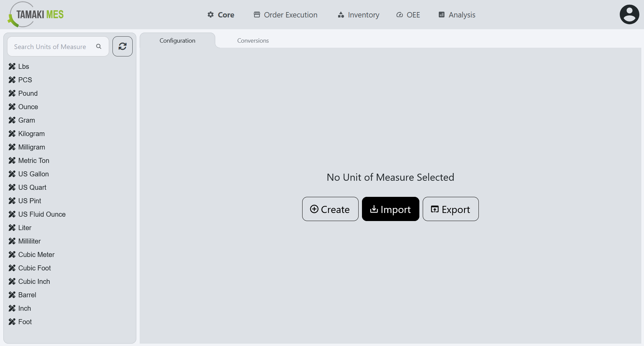The image size is (644, 346).
Task: Select the US Fluid Ounce unit
Action: (x=42, y=214)
